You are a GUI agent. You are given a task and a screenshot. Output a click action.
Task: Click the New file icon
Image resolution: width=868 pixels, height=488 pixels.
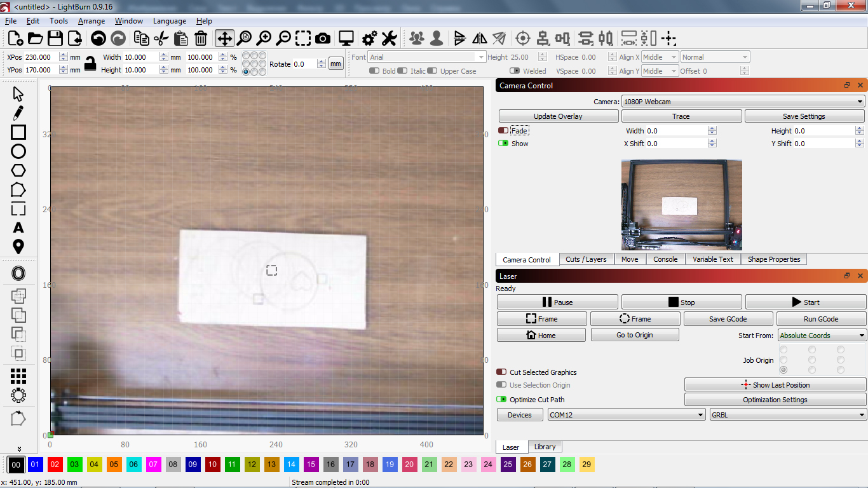[x=16, y=39]
